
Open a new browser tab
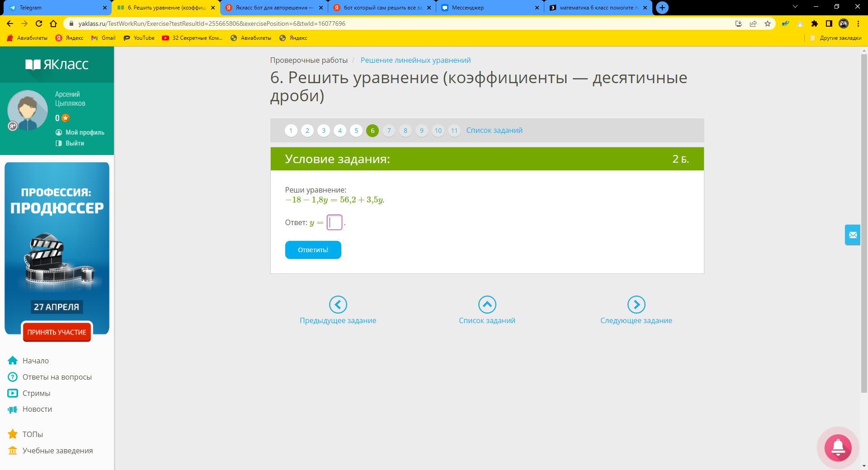point(662,8)
